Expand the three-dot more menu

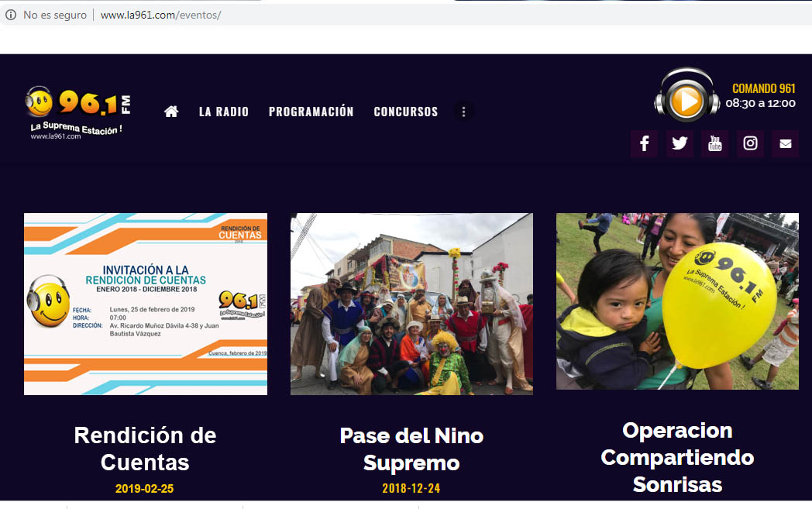coord(463,112)
